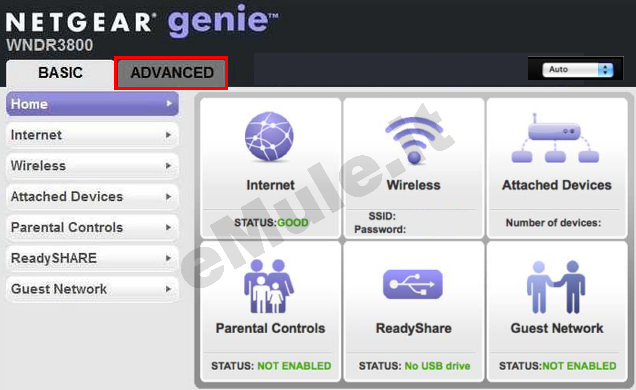
Task: Open Parental Controls in the sidebar
Action: click(x=92, y=227)
